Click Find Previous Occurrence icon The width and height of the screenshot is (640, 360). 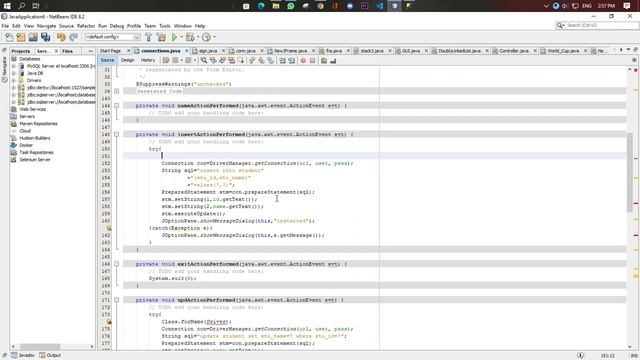click(213, 60)
